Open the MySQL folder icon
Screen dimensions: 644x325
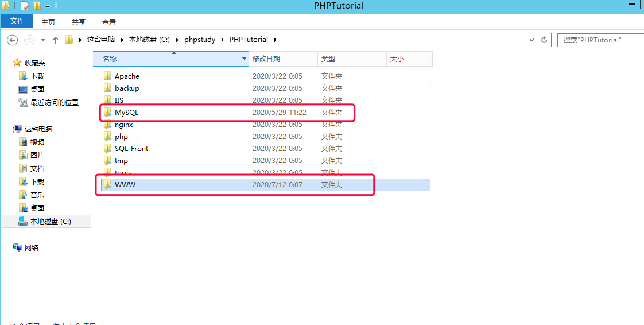(107, 113)
